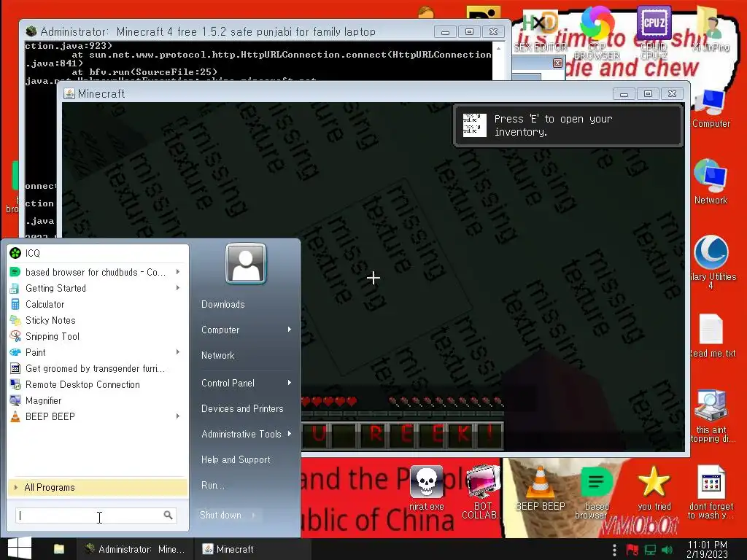This screenshot has height=560, width=747.
Task: Open based browser desktop icon
Action: tap(595, 492)
